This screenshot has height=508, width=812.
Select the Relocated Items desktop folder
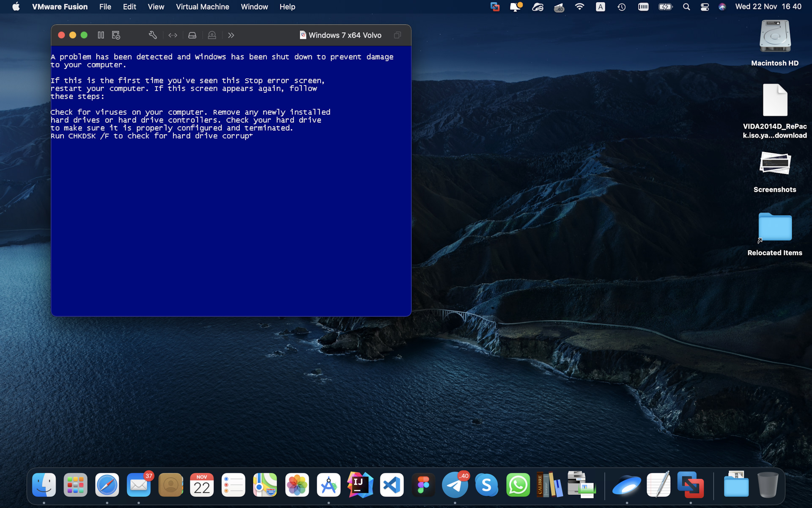[x=774, y=228]
